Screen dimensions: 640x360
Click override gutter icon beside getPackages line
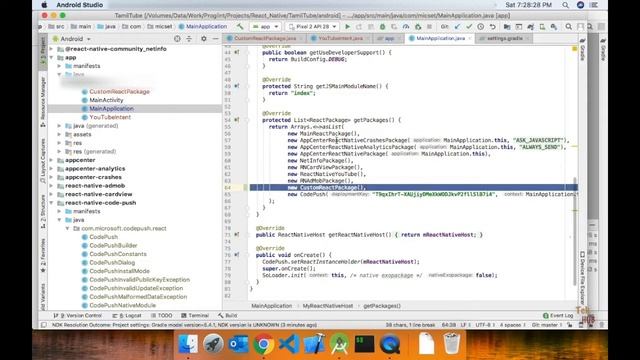237,120
